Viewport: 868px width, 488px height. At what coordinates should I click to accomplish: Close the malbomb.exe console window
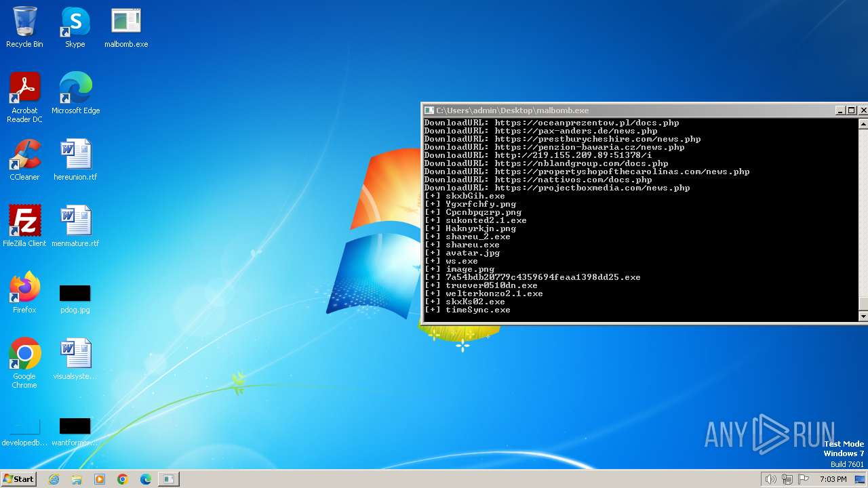tap(863, 110)
